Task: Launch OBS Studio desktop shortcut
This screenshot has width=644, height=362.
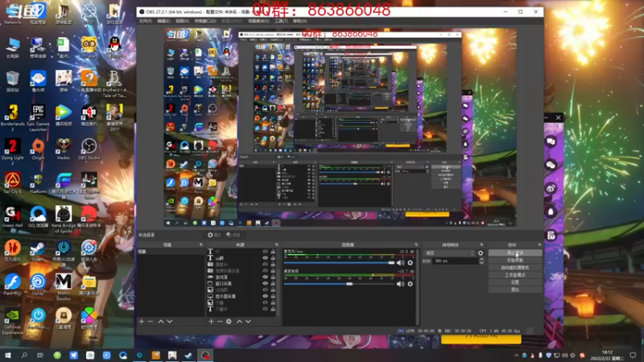Action: pos(89,149)
